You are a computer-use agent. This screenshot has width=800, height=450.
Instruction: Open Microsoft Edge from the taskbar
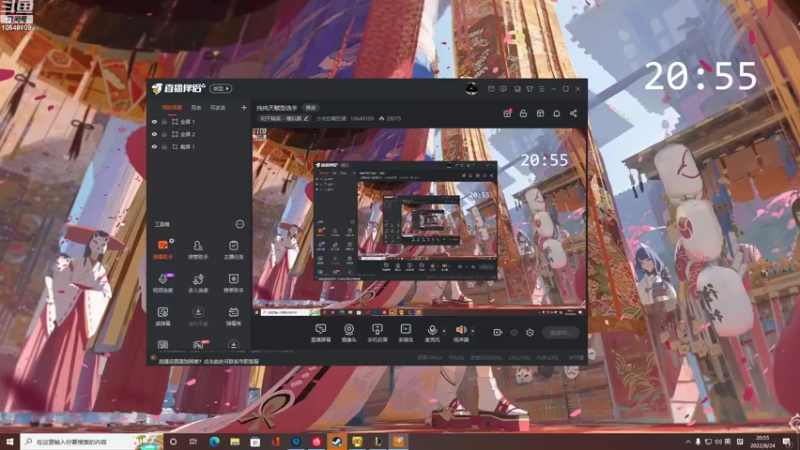(x=214, y=441)
